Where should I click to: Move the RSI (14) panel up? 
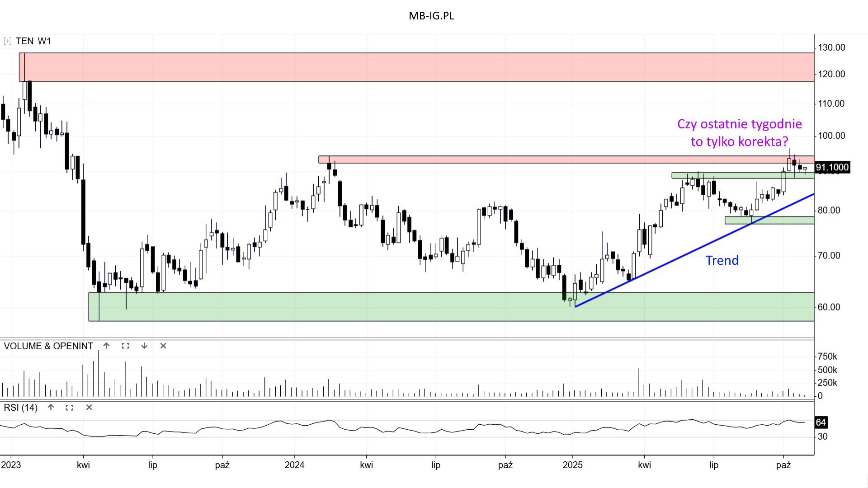pos(51,407)
